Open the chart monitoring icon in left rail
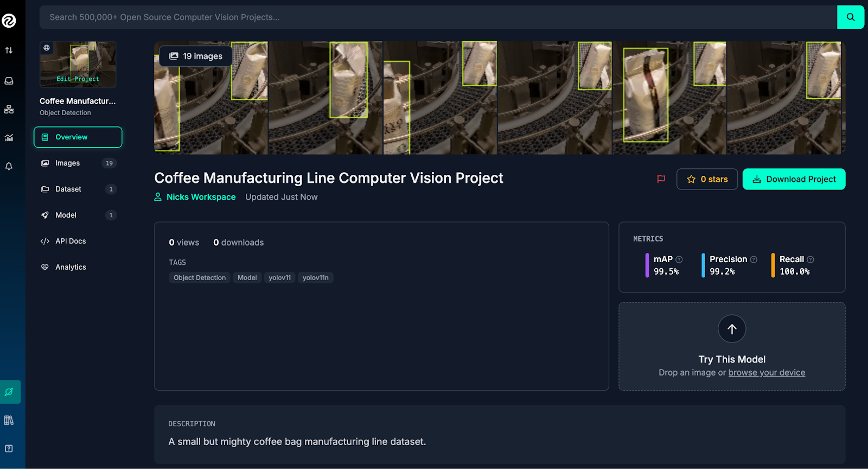The image size is (868, 469). click(x=9, y=137)
